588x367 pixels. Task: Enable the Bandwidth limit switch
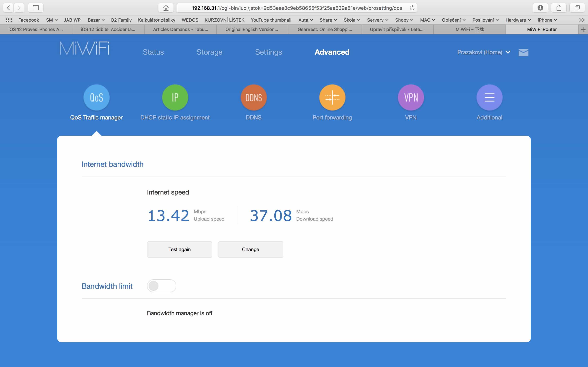point(161,286)
